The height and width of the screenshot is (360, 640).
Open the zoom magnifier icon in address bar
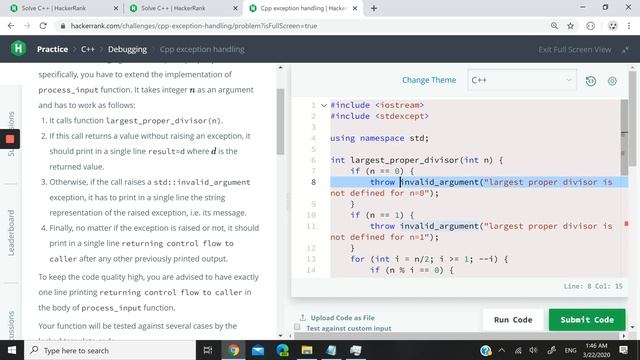point(554,26)
